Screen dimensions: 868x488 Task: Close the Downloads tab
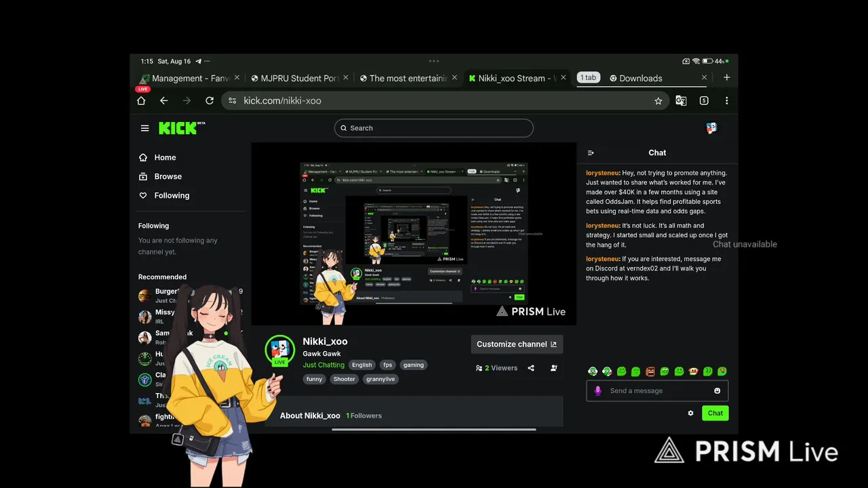point(704,77)
